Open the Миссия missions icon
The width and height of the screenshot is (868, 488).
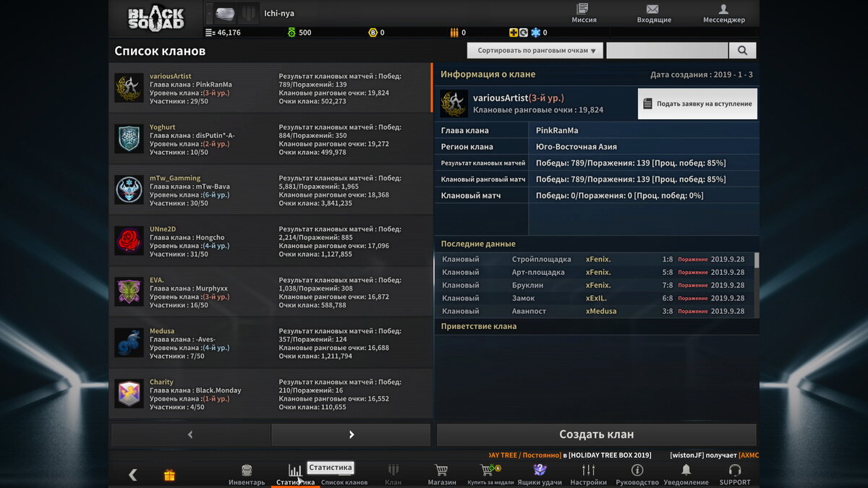coord(584,13)
